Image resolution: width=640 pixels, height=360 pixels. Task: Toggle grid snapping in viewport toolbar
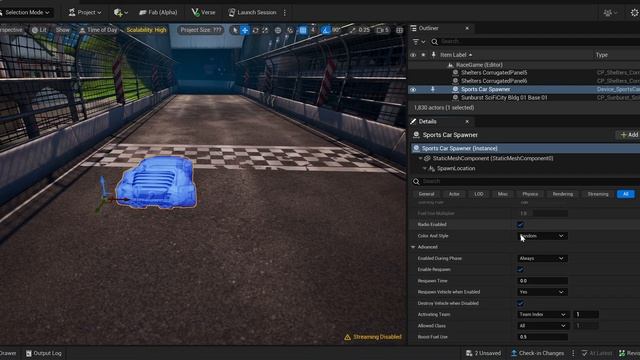coord(303,30)
